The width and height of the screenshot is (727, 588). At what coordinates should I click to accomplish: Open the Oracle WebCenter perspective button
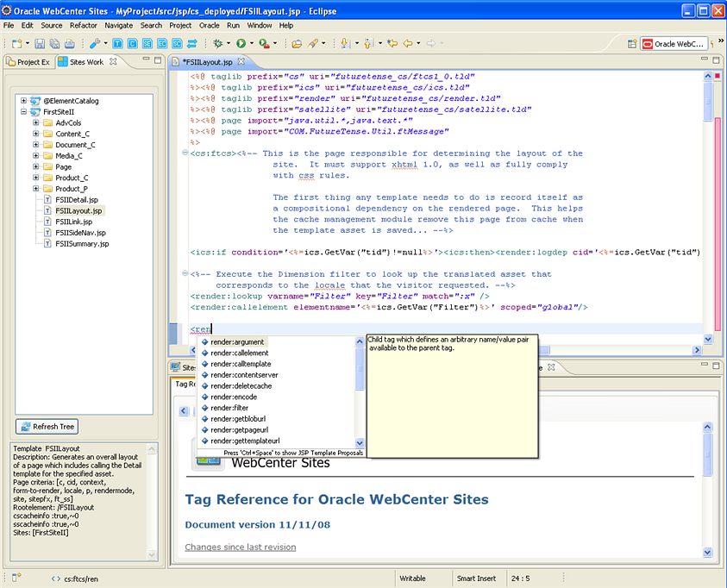coord(674,43)
